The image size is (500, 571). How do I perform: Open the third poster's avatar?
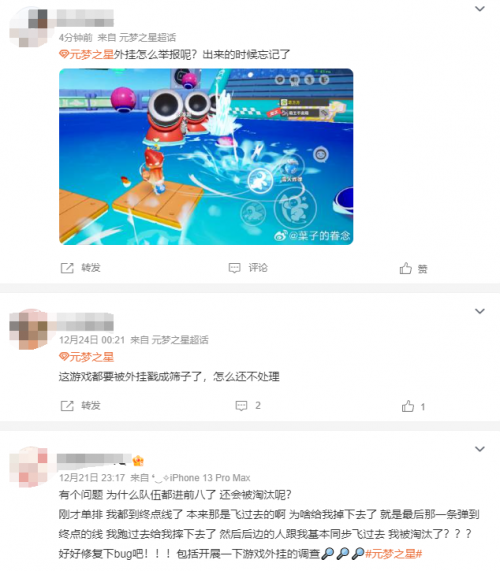(29, 467)
